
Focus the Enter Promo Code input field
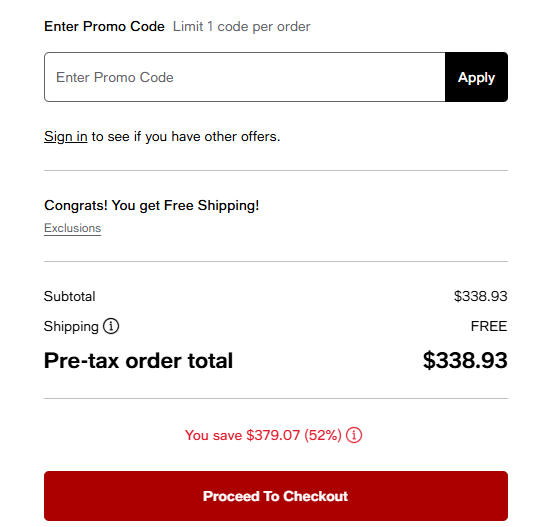245,77
